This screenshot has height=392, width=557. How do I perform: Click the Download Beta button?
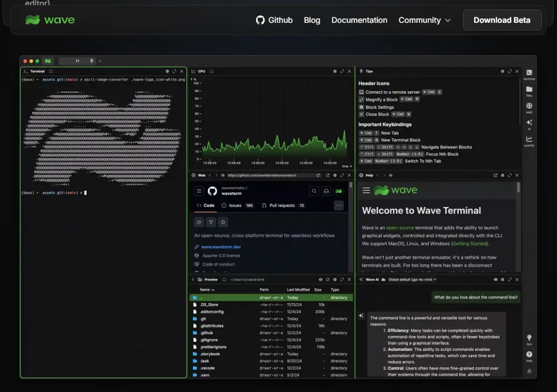pos(502,20)
